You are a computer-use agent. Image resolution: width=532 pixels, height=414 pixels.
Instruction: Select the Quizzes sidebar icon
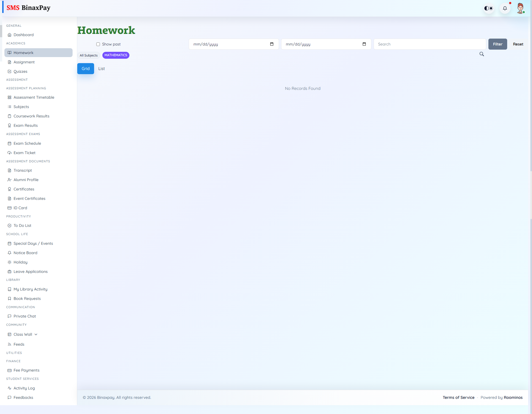tap(9, 71)
